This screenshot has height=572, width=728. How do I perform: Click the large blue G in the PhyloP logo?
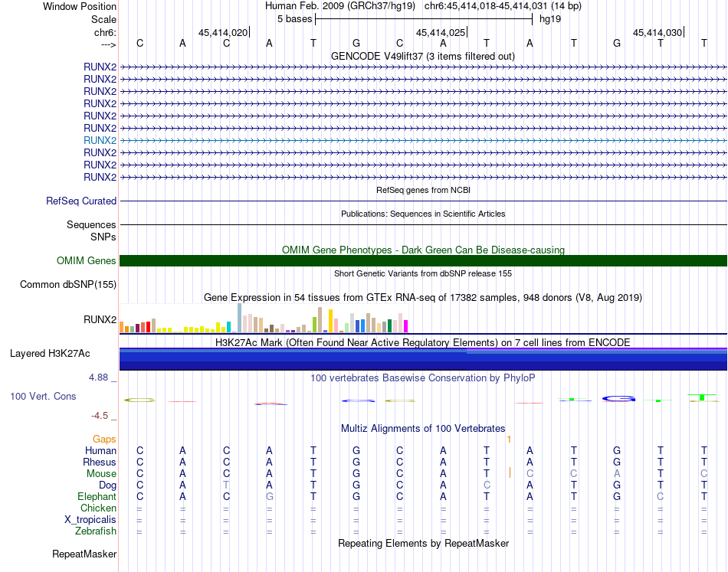(x=618, y=398)
